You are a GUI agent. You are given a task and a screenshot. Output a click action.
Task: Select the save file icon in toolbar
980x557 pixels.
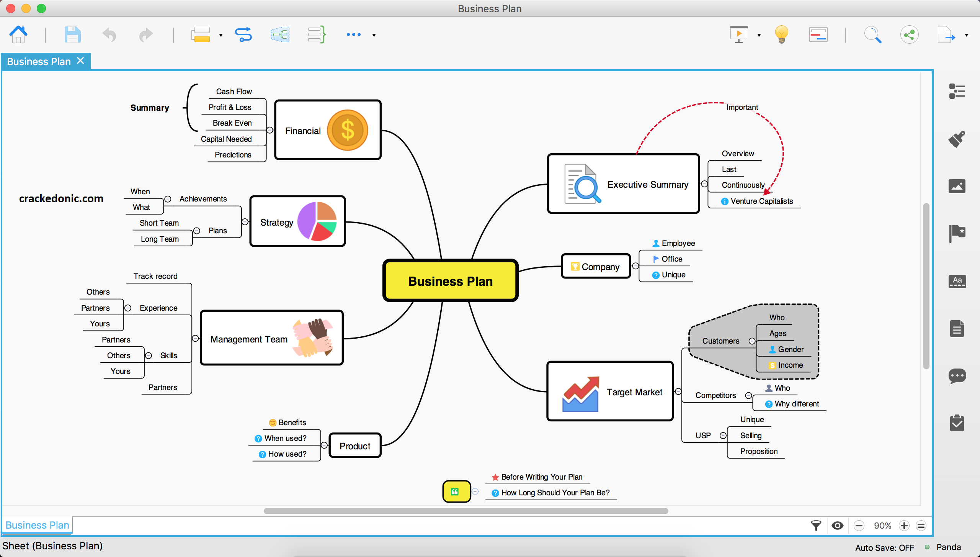[x=73, y=34]
